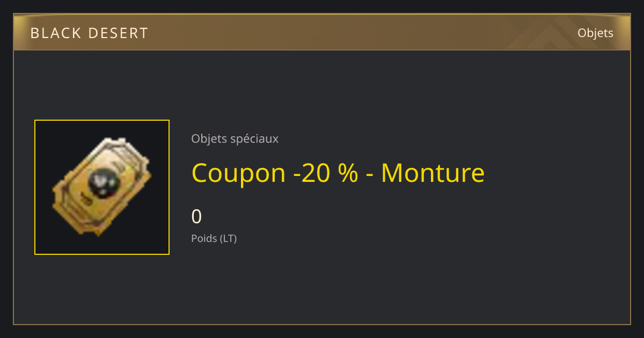Click the (LT) unit text
The width and height of the screenshot is (644, 338).
pos(228,239)
